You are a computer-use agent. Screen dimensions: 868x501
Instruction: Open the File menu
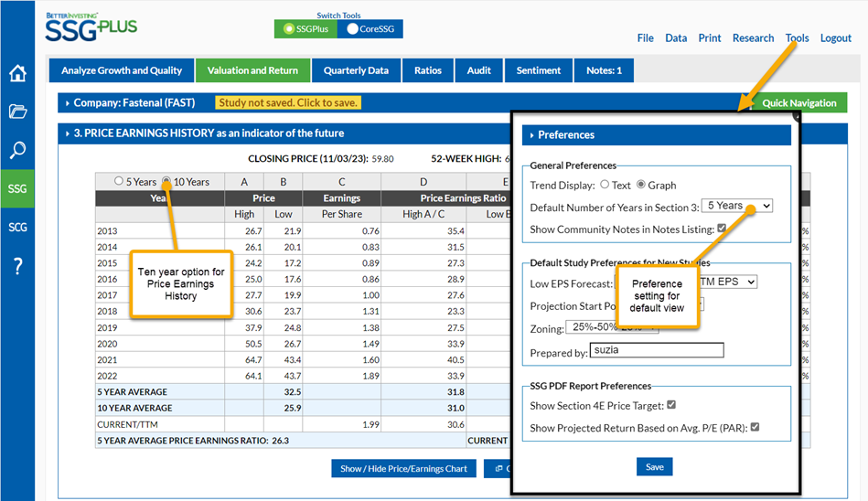(x=645, y=38)
